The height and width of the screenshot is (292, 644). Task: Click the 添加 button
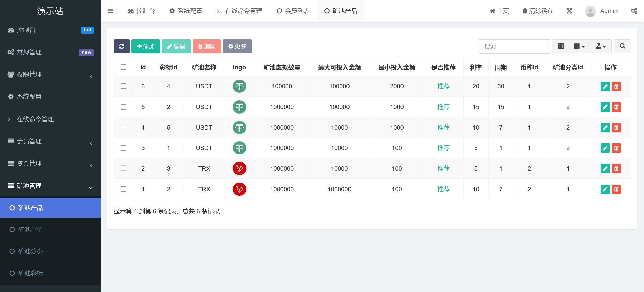click(x=146, y=46)
